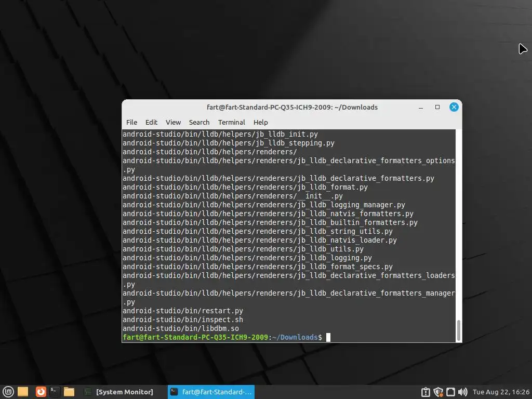Click the jb_lldb_stepping.py output line
532x399 pixels.
coord(229,143)
